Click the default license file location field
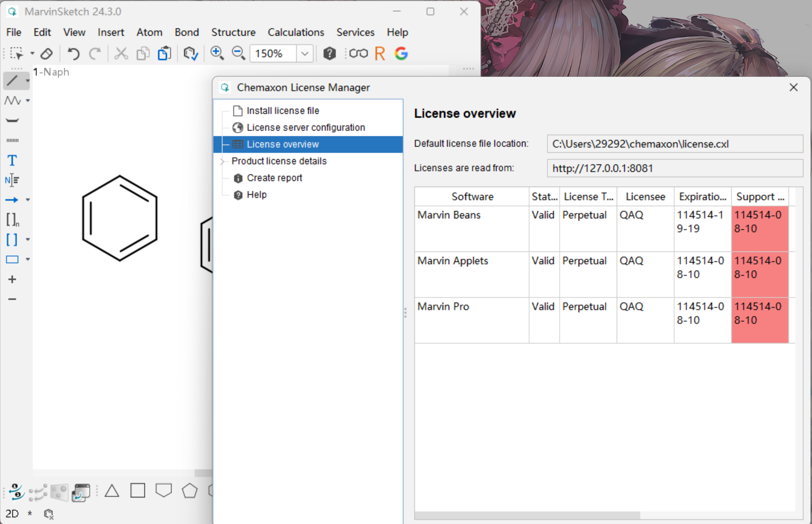The height and width of the screenshot is (524, 812). [674, 144]
